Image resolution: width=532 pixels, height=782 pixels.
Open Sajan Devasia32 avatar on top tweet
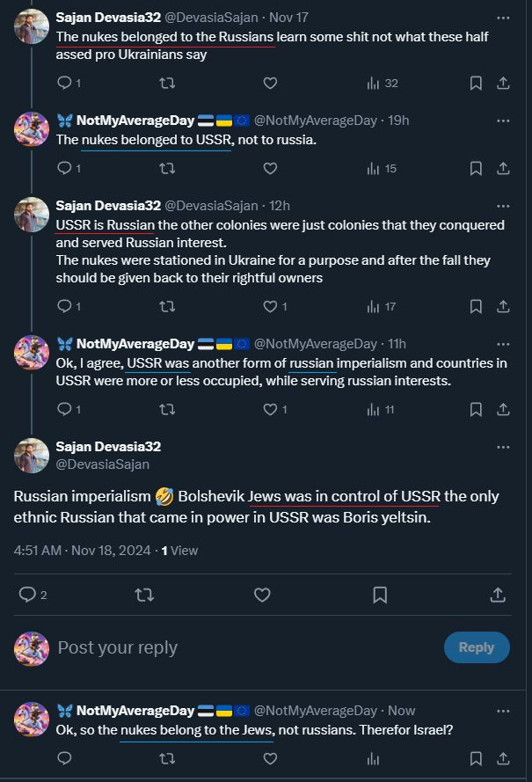coord(32,26)
